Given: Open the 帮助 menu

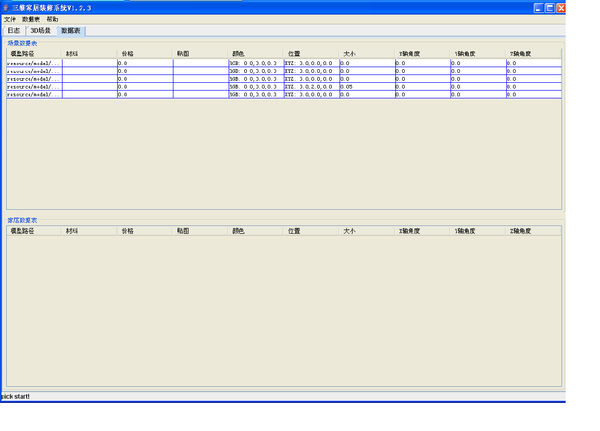Looking at the screenshot, I should 53,19.
